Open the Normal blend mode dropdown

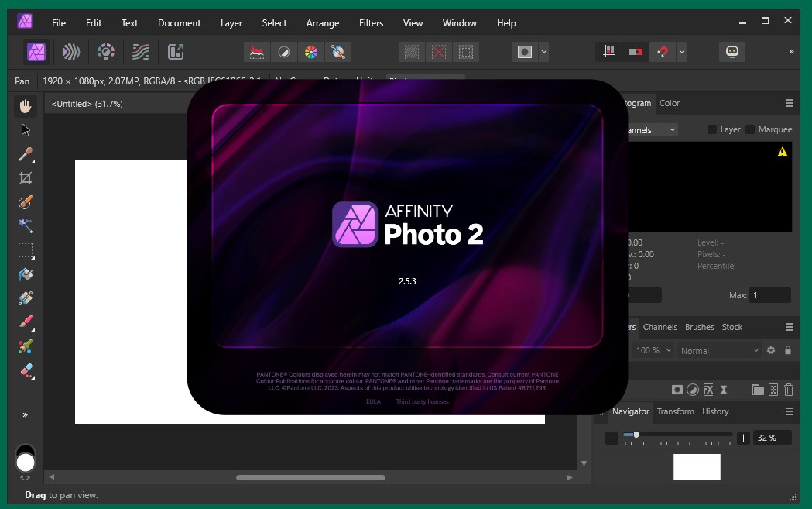point(719,351)
